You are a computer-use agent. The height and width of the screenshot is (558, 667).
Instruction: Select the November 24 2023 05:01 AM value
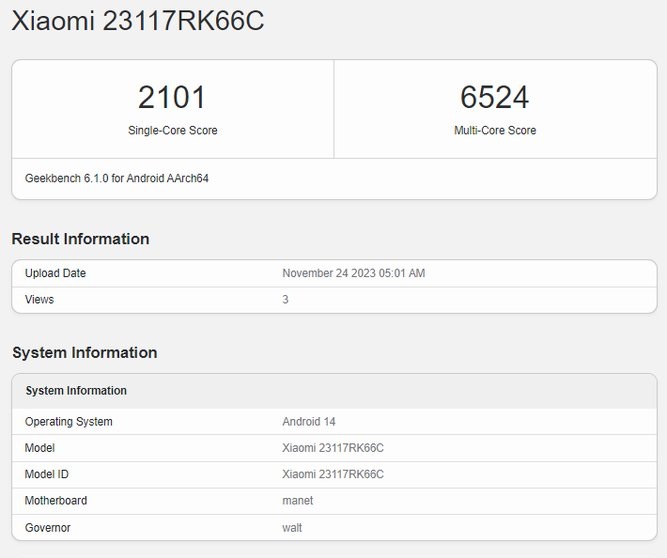coord(353,273)
